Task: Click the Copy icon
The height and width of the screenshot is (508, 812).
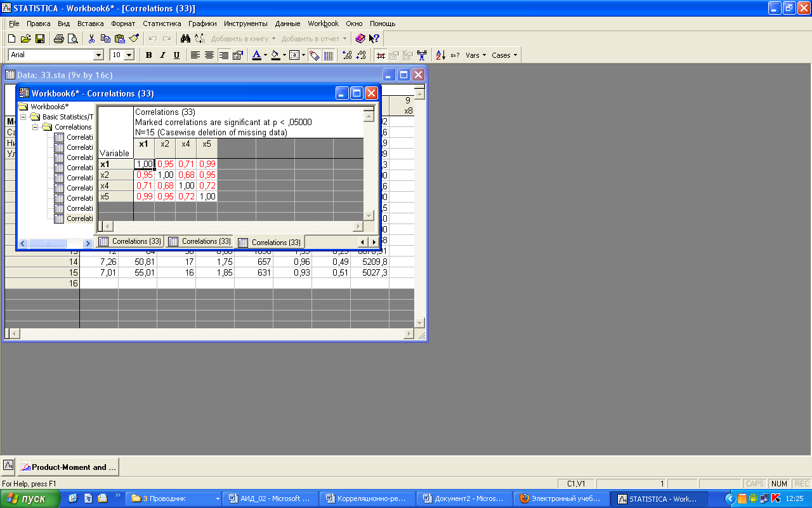Action: tap(105, 39)
